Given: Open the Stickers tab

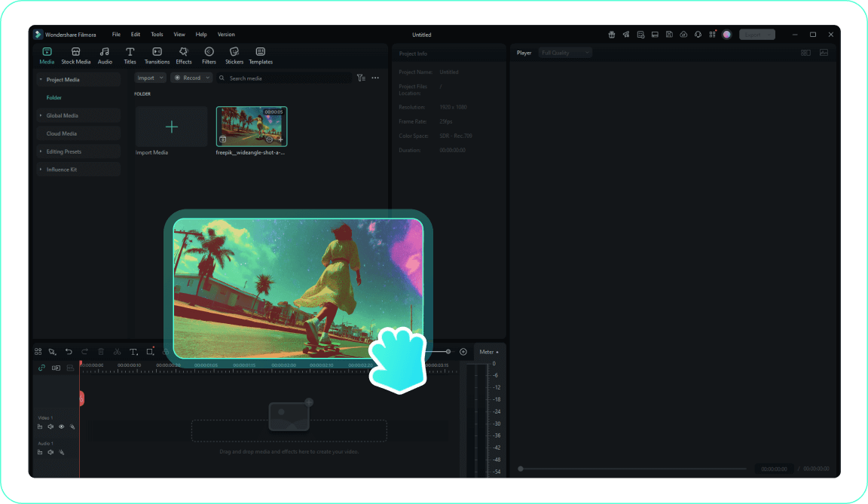Looking at the screenshot, I should click(234, 56).
